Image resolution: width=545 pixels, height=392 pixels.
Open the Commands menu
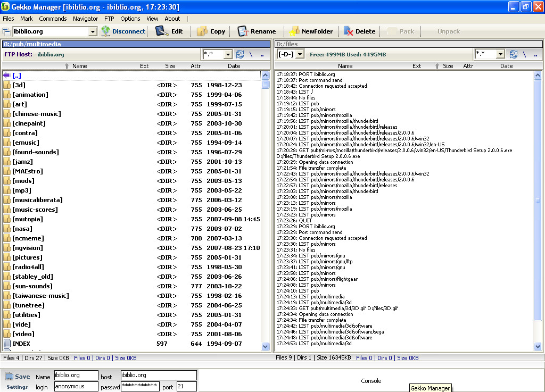click(53, 19)
